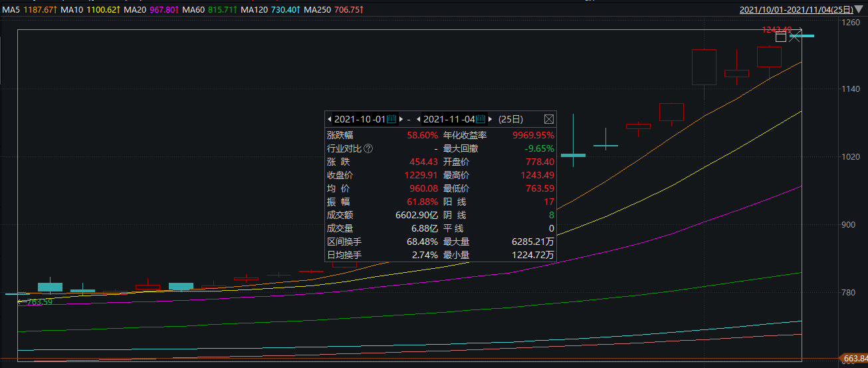Viewport: 868px width, 368px height.
Task: Click the 663.84 price marker on axis
Action: 855,359
